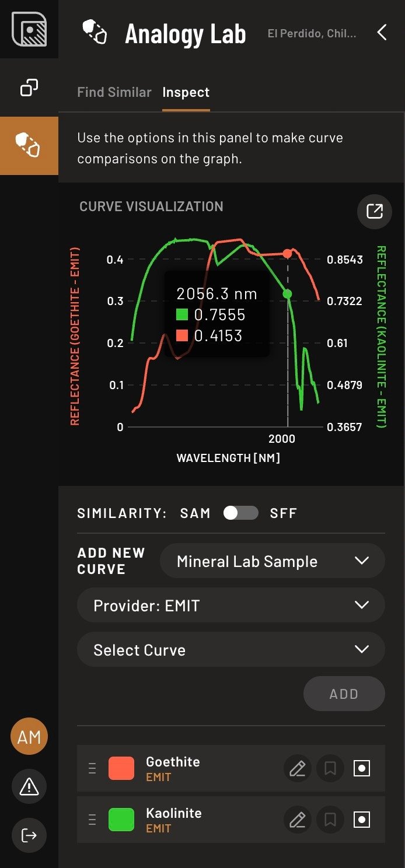Click the SFF similarity label
This screenshot has width=405, height=868.
tap(284, 513)
